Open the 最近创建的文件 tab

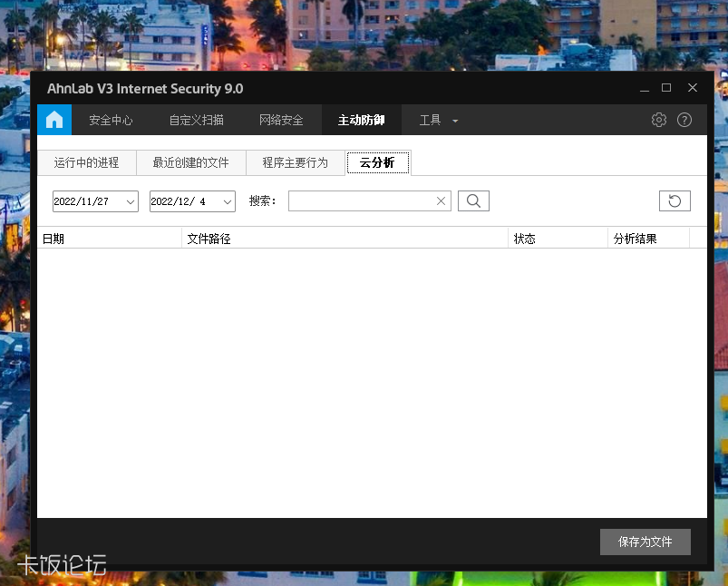click(190, 163)
